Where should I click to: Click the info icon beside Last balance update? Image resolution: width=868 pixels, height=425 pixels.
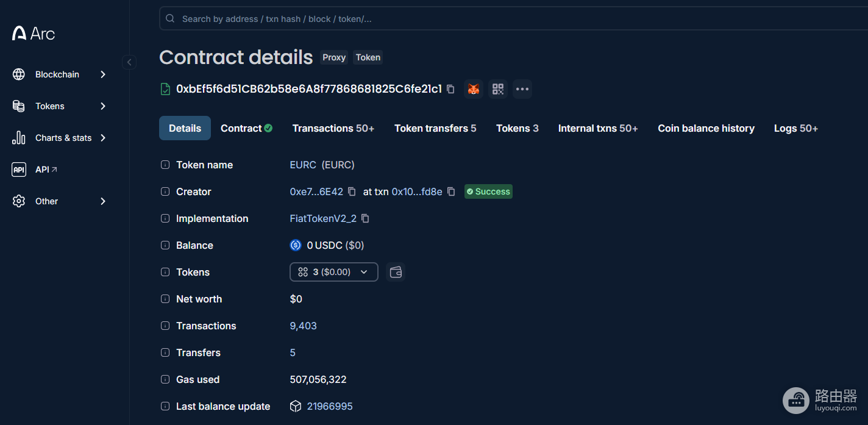[x=165, y=406]
